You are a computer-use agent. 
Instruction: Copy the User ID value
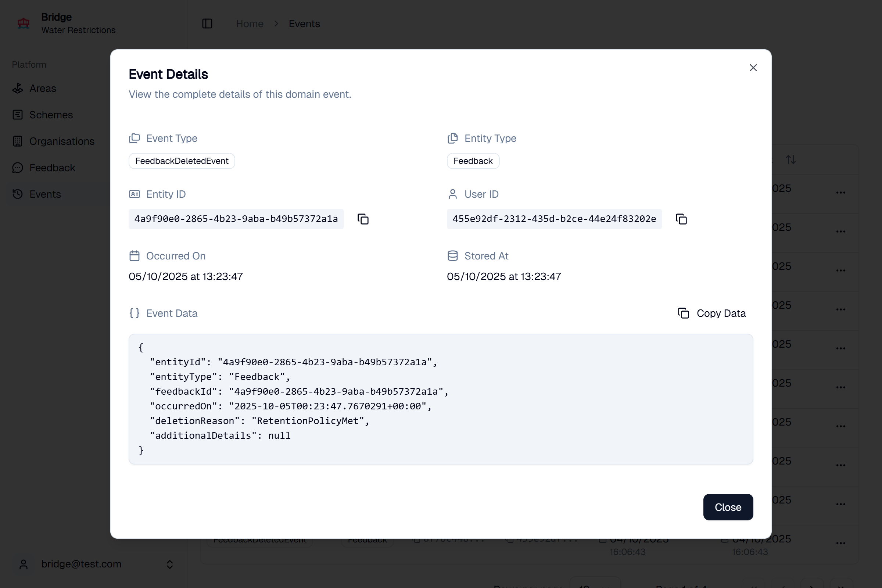coord(681,219)
